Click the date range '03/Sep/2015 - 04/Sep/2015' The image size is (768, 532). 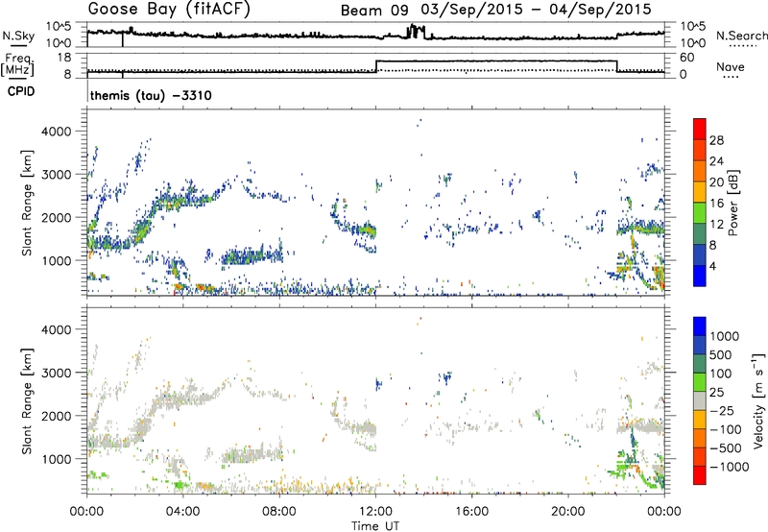tap(536, 10)
